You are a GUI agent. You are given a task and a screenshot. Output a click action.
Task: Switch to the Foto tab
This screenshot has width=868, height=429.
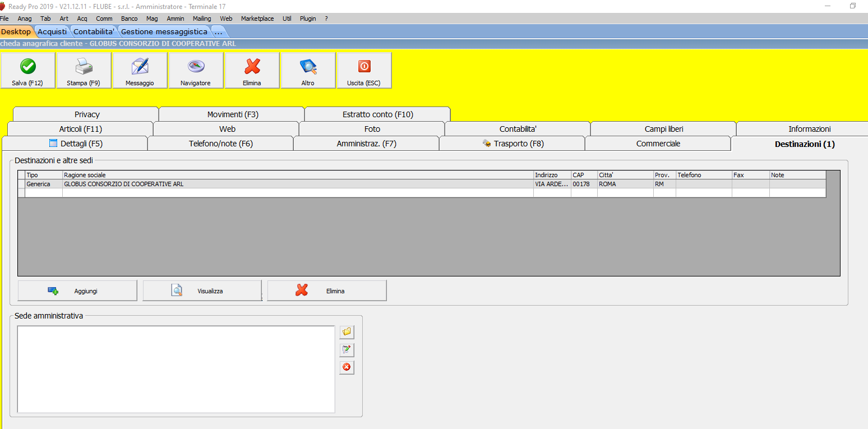click(372, 129)
